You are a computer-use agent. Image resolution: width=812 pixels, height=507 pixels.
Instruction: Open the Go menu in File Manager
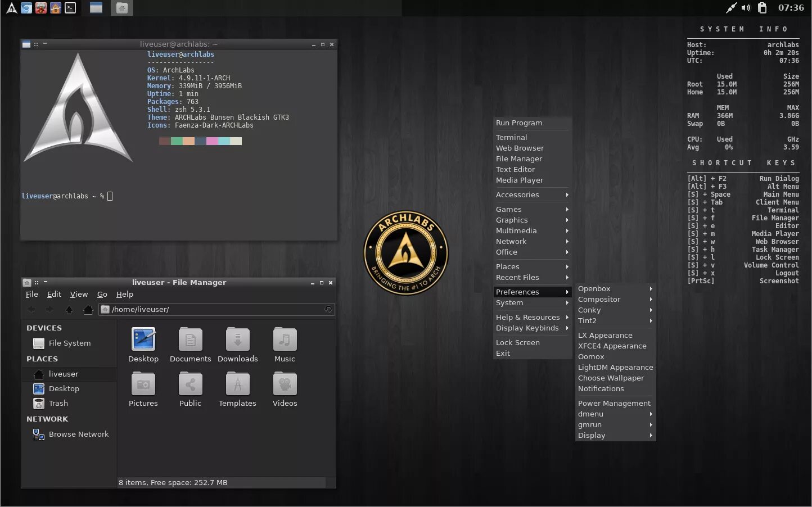coord(102,294)
